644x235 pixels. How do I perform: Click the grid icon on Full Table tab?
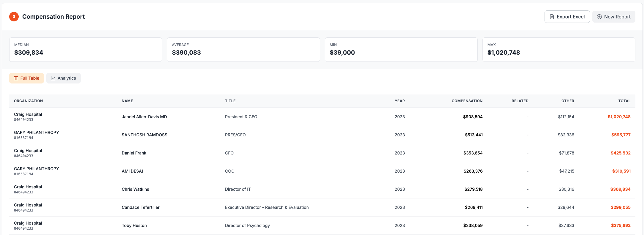pyautogui.click(x=16, y=78)
